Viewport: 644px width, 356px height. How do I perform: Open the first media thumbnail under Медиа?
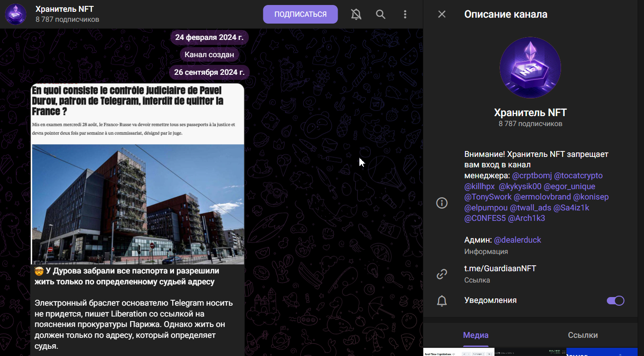coord(459,352)
